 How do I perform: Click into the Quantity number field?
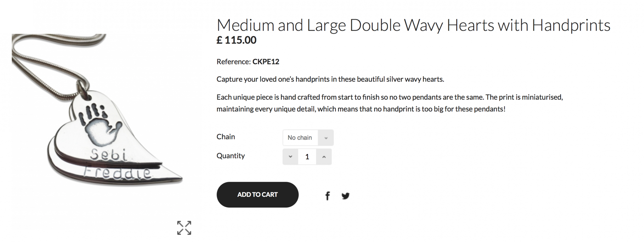pos(307,156)
